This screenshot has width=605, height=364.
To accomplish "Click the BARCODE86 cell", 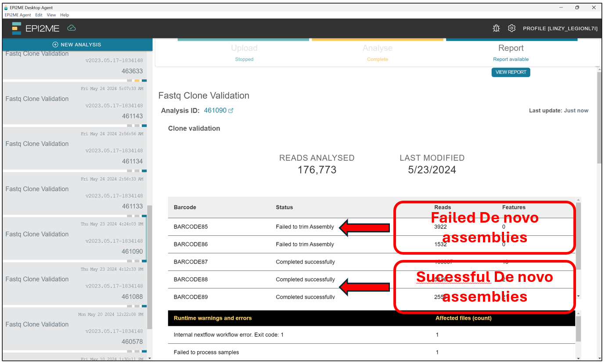I will [191, 245].
